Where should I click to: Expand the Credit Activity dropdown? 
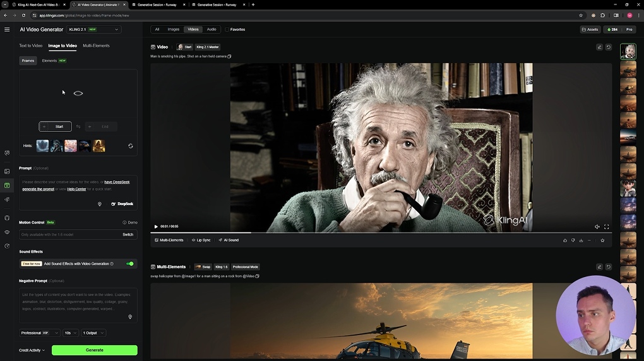[x=32, y=350]
